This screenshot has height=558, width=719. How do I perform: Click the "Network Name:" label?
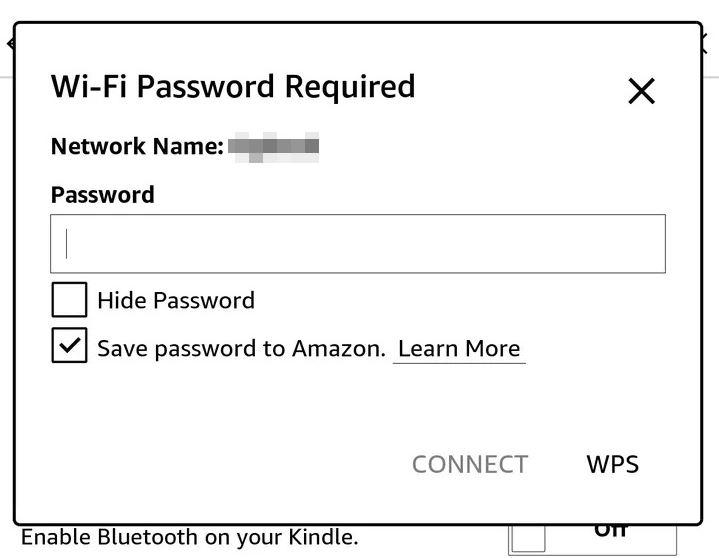[x=137, y=147]
